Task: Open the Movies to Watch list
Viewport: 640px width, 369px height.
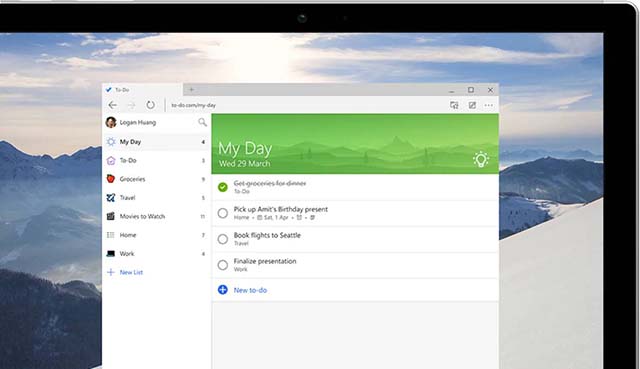Action: coord(156,216)
